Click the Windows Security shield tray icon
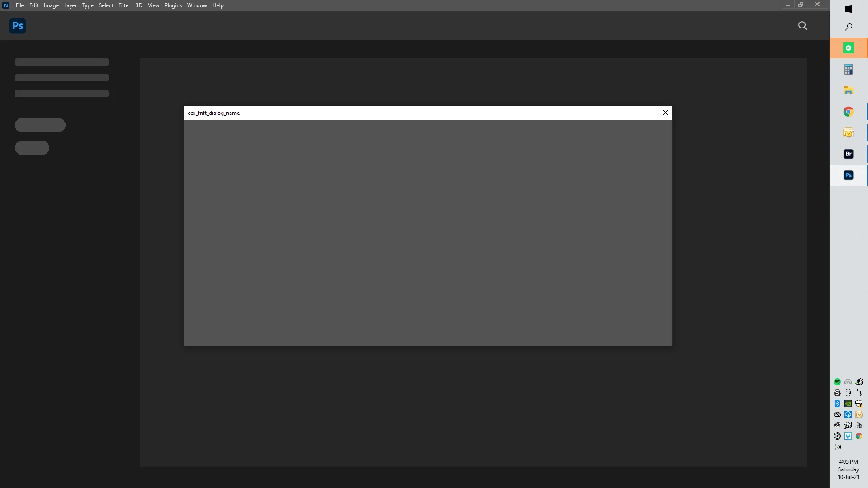868x488 pixels. [x=859, y=404]
